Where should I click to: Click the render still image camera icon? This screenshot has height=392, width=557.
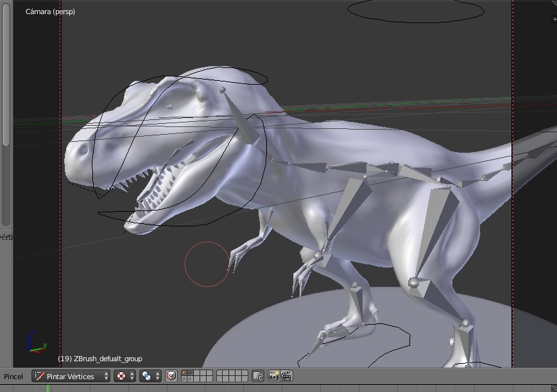coord(273,377)
